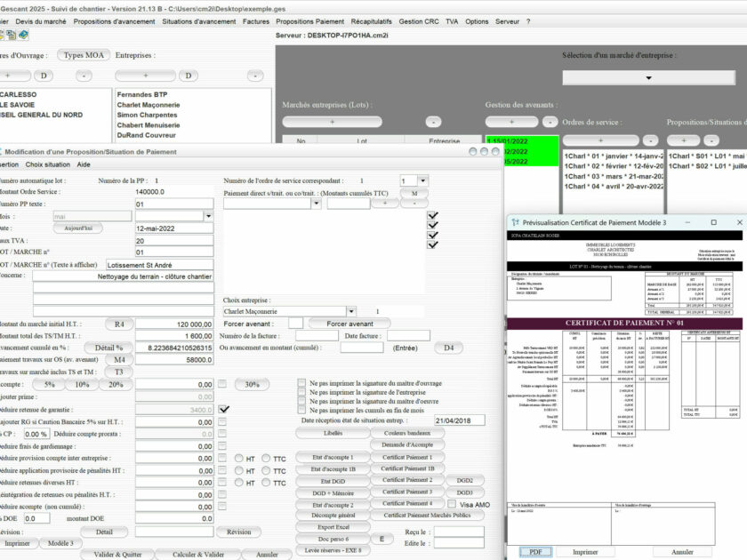This screenshot has width=747, height=560.
Task: Enable the Visa AMO checkbox
Action: click(453, 504)
